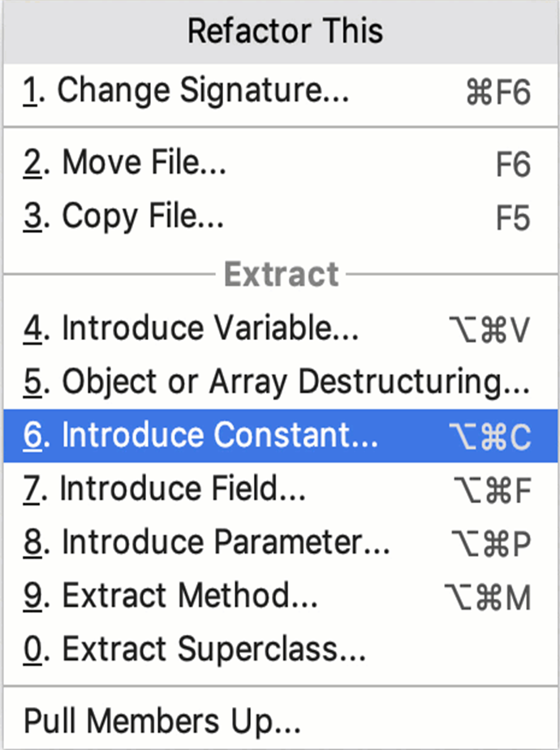The height and width of the screenshot is (750, 560).
Task: Click the Refactor This popup title
Action: coord(285,32)
